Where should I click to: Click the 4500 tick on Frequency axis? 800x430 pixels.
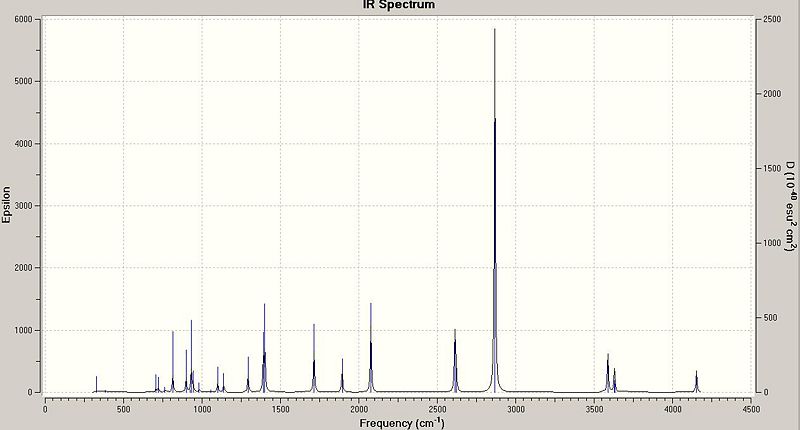(x=751, y=409)
